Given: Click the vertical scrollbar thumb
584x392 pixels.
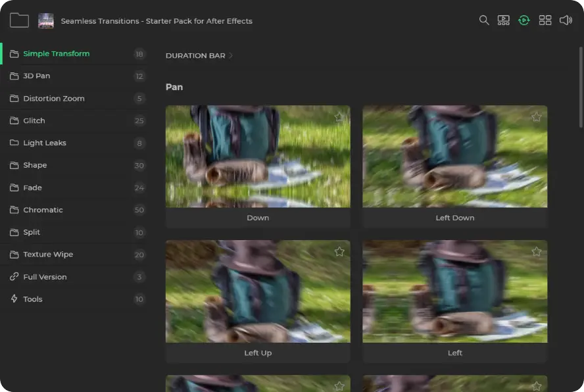Looking at the screenshot, I should (580, 87).
